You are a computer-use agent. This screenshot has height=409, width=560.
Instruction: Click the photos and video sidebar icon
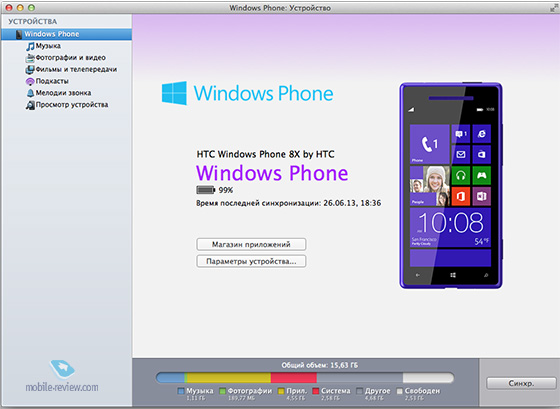(x=30, y=58)
